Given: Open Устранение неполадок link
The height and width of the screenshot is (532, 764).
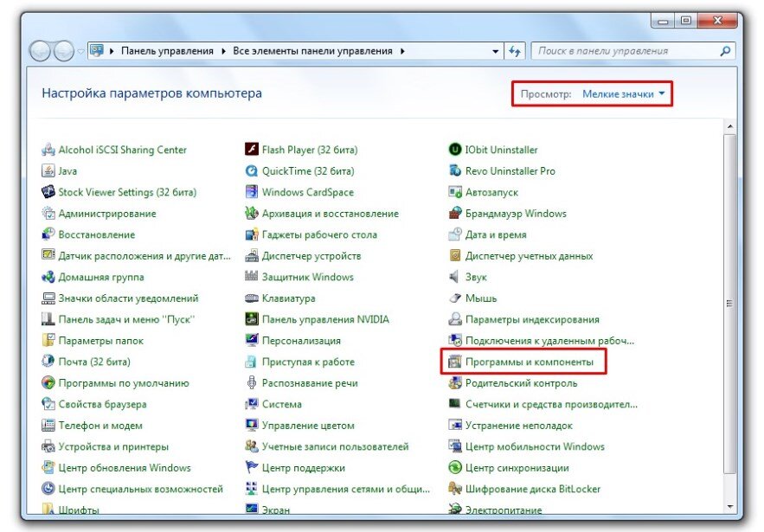Looking at the screenshot, I should coord(519,426).
